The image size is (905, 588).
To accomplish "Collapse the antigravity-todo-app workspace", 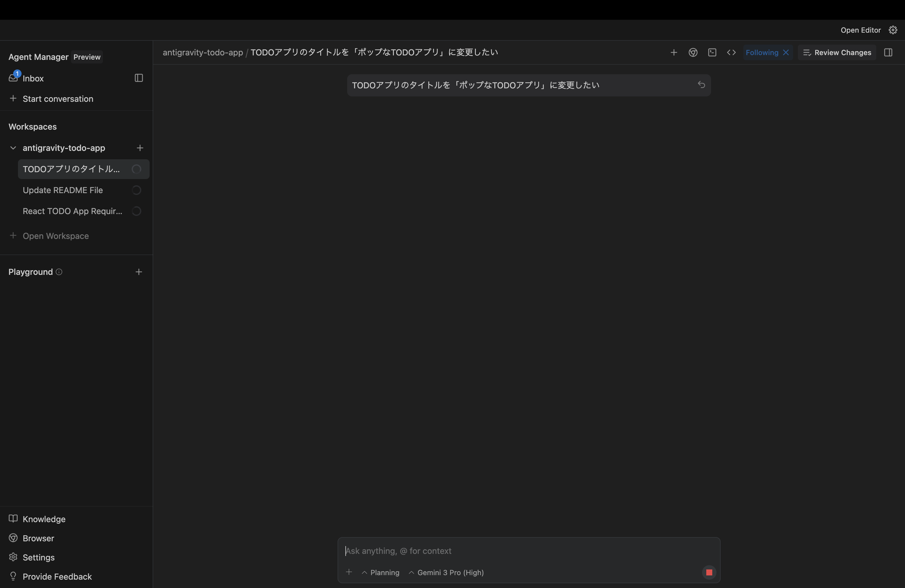I will 13,148.
